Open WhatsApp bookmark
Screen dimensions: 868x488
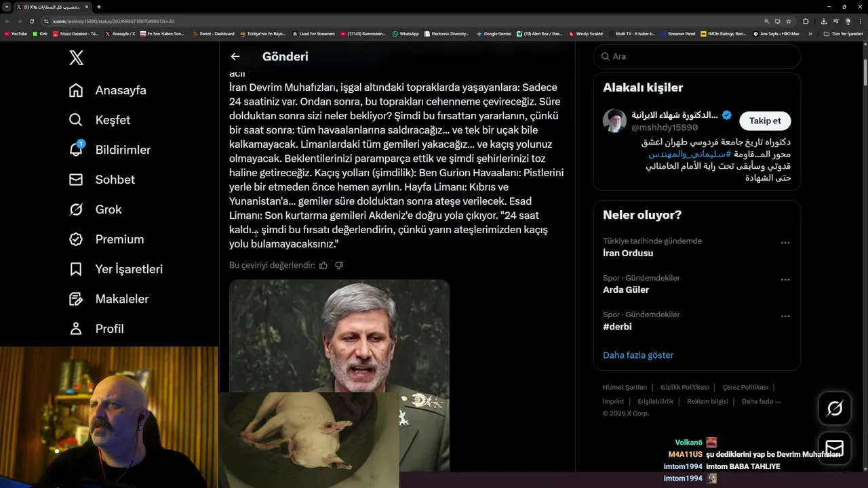(406, 33)
